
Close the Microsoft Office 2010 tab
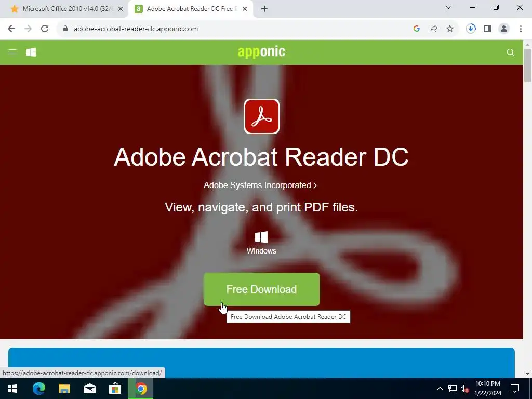click(x=121, y=9)
